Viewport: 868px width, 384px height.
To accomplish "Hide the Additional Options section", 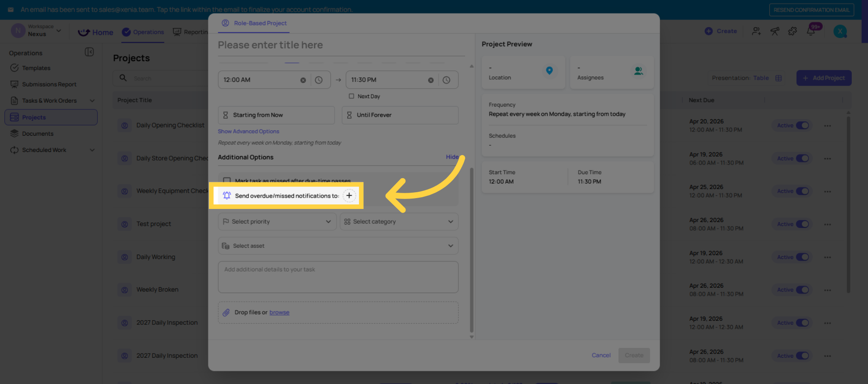I will click(452, 157).
